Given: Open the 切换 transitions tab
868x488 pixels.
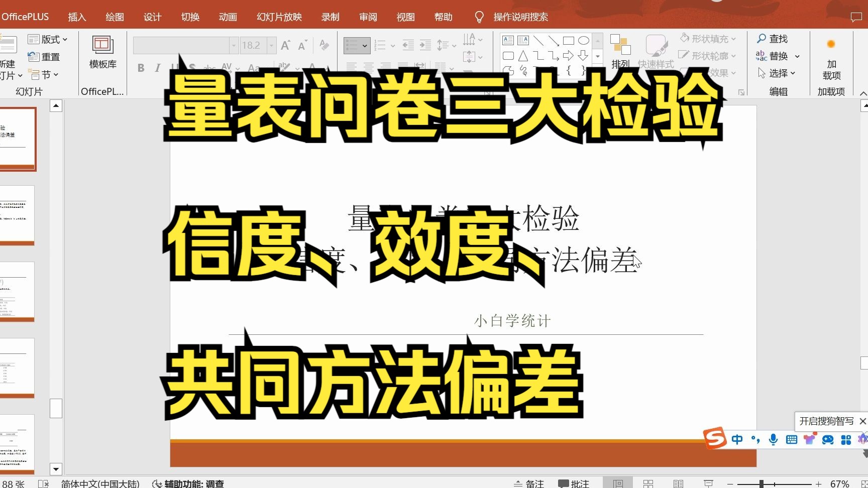Looking at the screenshot, I should (190, 17).
